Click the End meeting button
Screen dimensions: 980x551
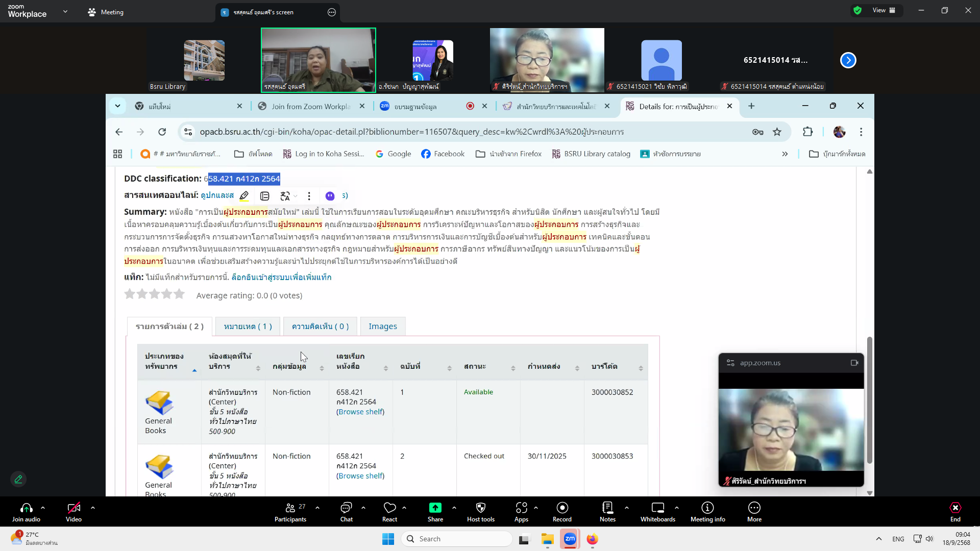tap(955, 512)
